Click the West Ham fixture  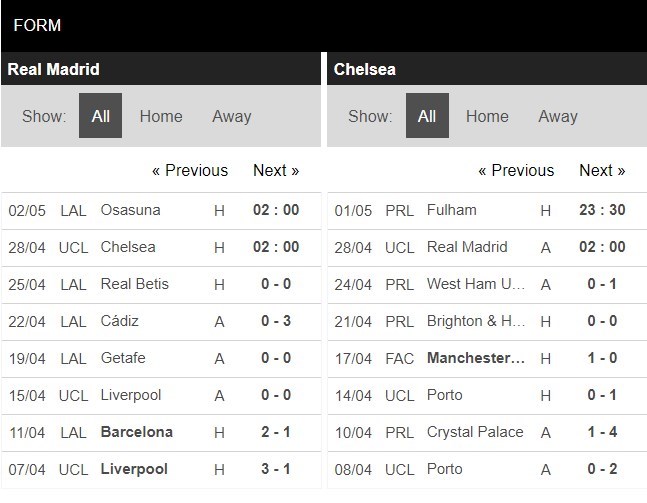click(x=476, y=284)
